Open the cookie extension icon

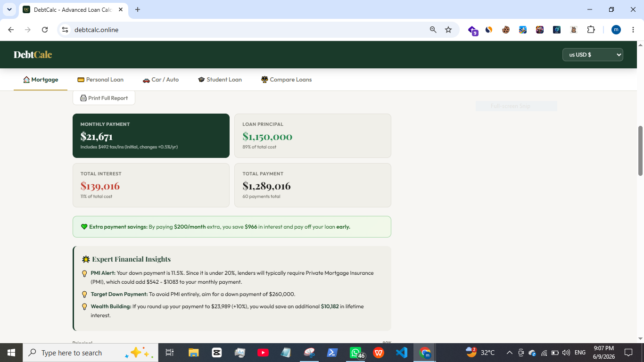(506, 30)
